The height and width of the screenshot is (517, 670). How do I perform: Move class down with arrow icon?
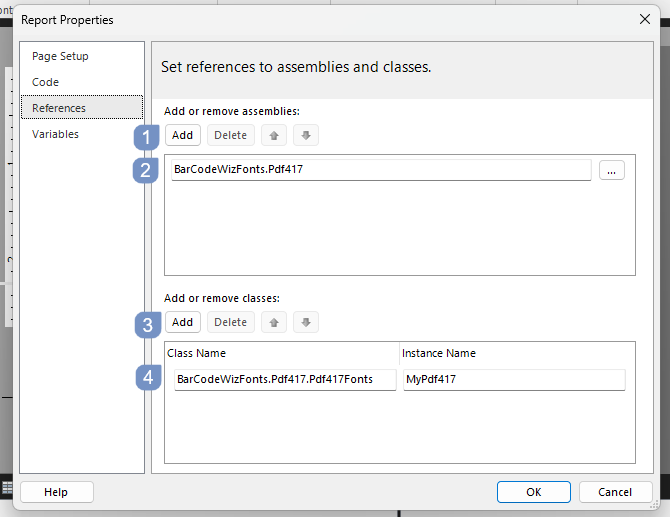[x=306, y=322]
